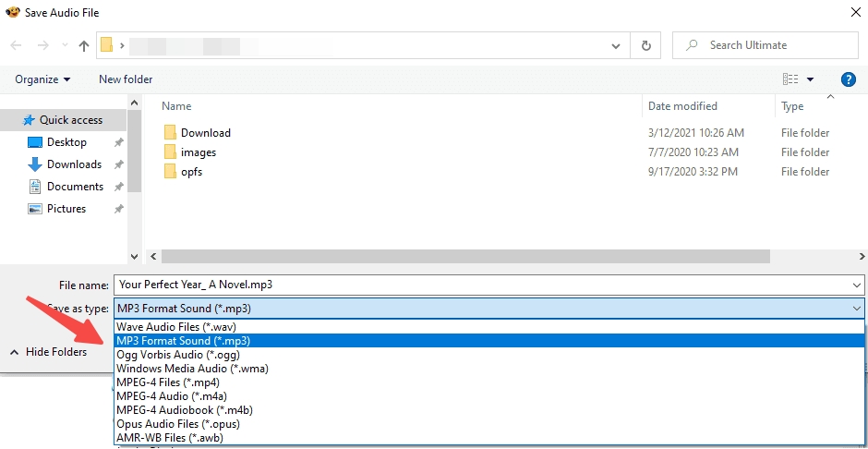
Task: Click the Change your view icon
Action: click(x=790, y=79)
